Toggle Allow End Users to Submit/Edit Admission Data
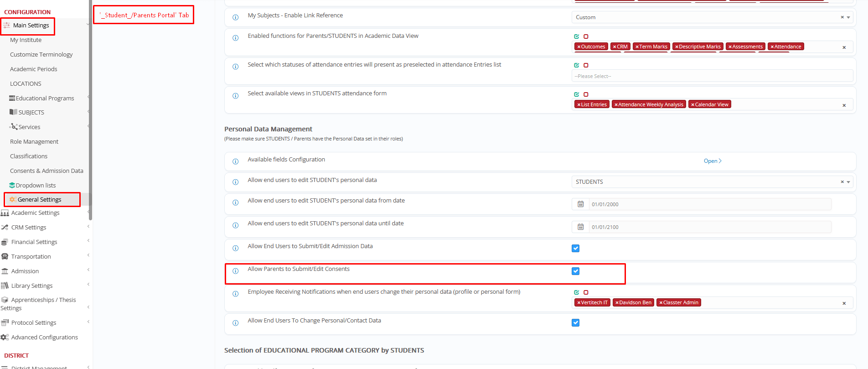The image size is (868, 369). pyautogui.click(x=575, y=249)
